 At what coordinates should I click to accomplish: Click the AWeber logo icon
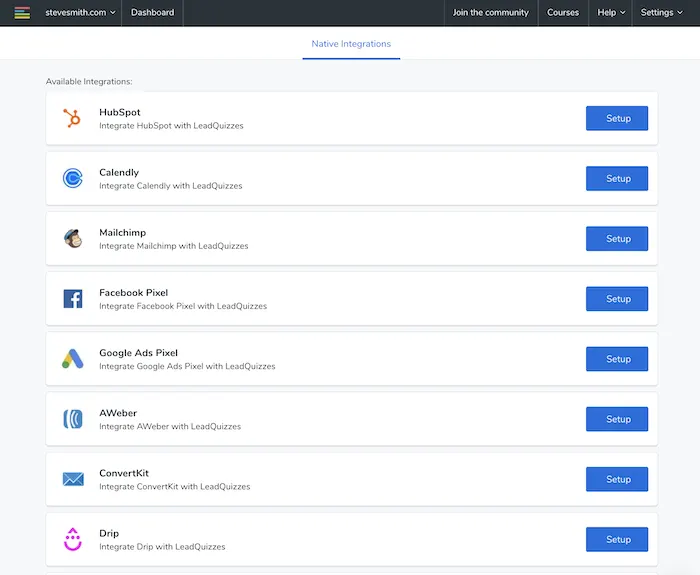point(73,419)
